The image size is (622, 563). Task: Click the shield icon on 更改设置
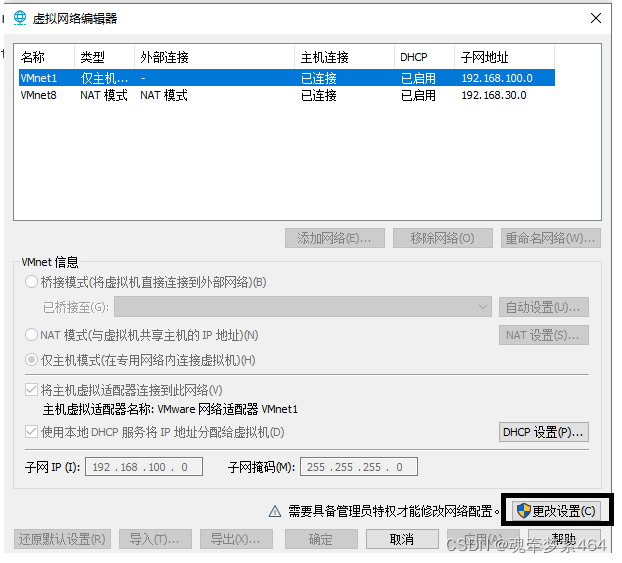click(x=524, y=511)
